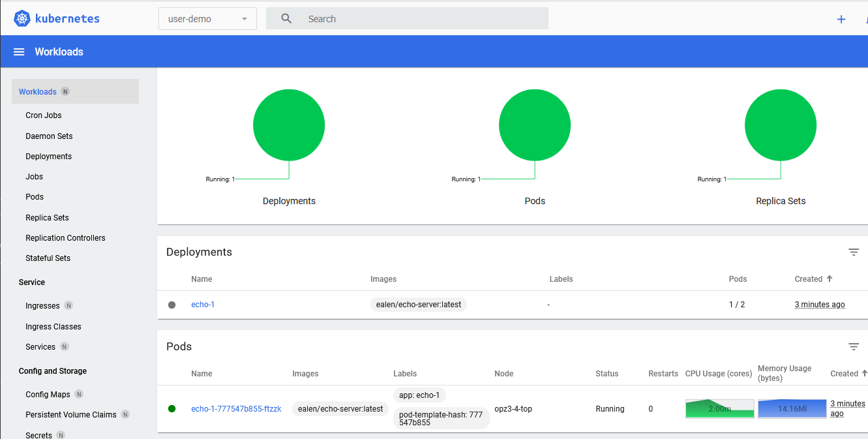Image resolution: width=868 pixels, height=439 pixels.
Task: Click the echo-1 deployment status dot
Action: [x=172, y=305]
